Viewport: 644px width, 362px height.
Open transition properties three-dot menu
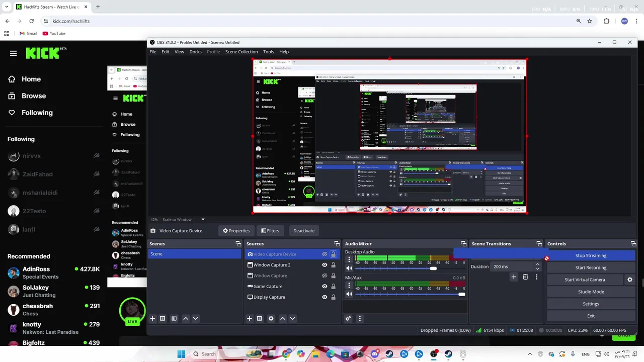tap(536, 277)
